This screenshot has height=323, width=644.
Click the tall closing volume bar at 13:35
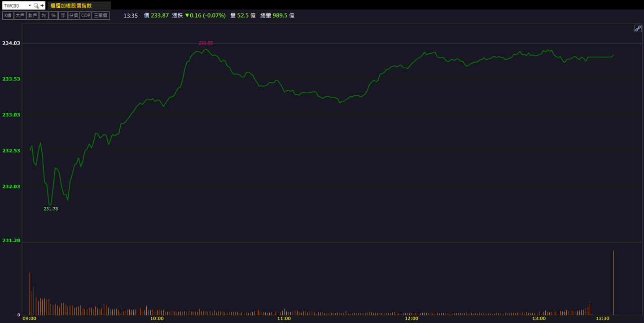(x=613, y=283)
